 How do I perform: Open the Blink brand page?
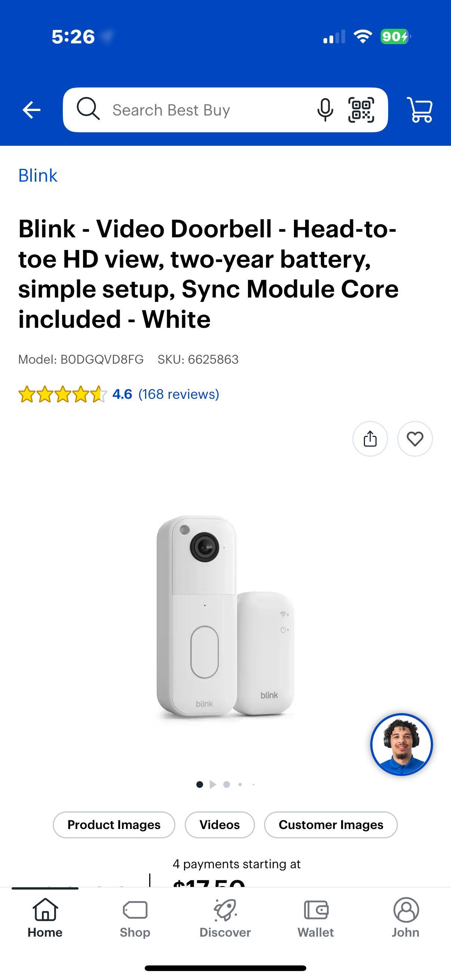pyautogui.click(x=38, y=175)
